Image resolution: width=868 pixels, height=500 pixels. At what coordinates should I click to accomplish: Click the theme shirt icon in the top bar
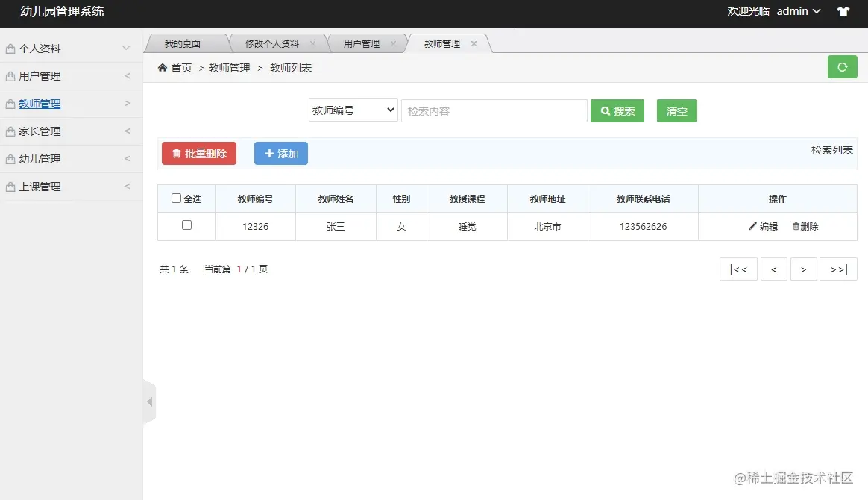[843, 11]
